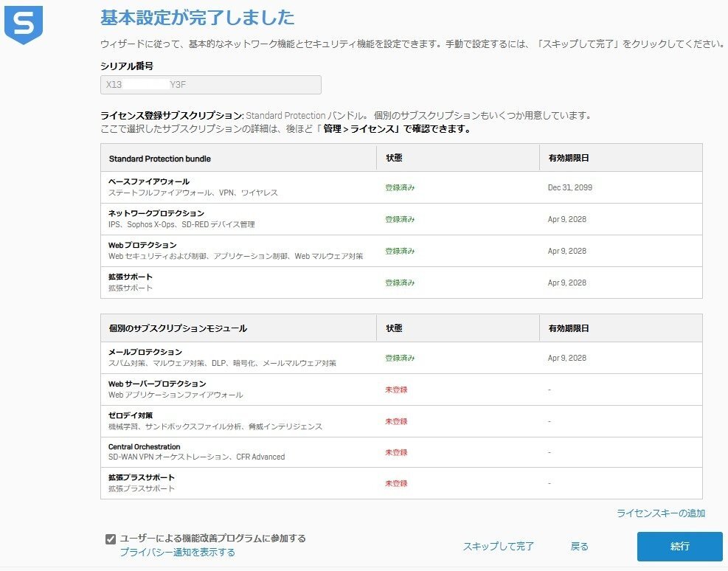728x571 pixels.
Task: Click the 基本設定が完了しました heading
Action: [x=198, y=18]
